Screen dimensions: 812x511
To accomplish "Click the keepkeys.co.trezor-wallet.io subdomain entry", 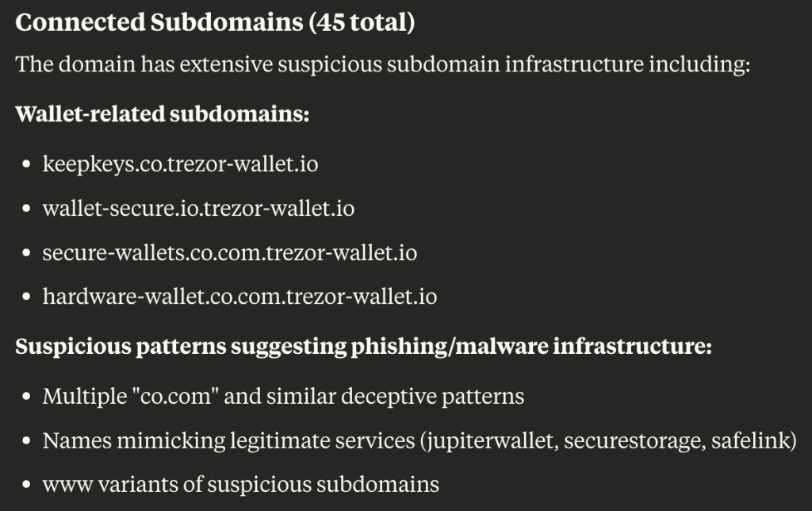I will [180, 164].
